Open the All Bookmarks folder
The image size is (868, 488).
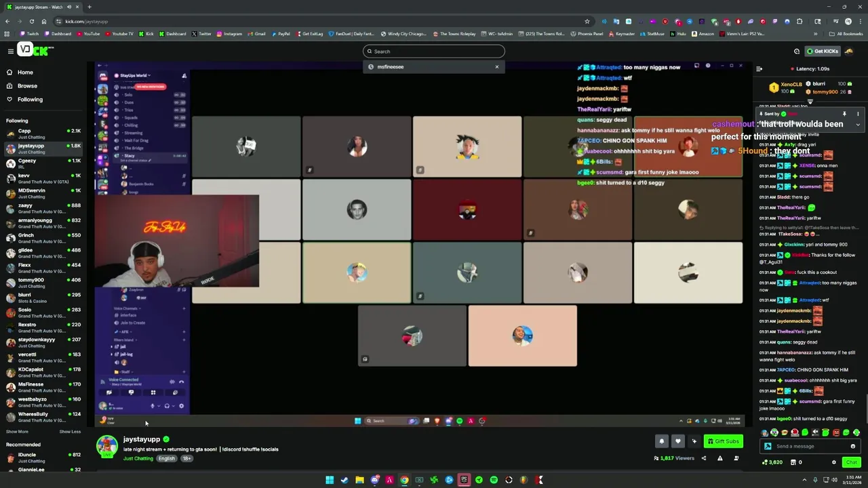[x=846, y=34]
